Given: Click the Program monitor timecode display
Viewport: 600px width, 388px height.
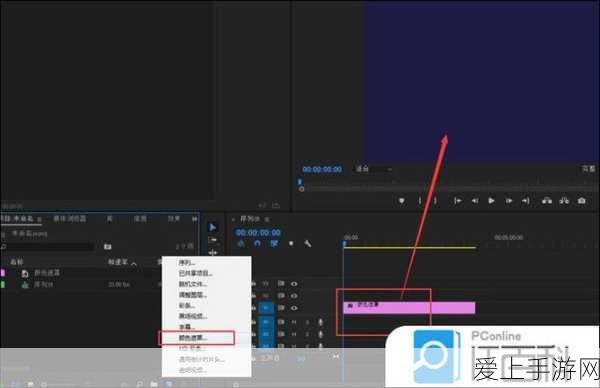Looking at the screenshot, I should pos(322,169).
